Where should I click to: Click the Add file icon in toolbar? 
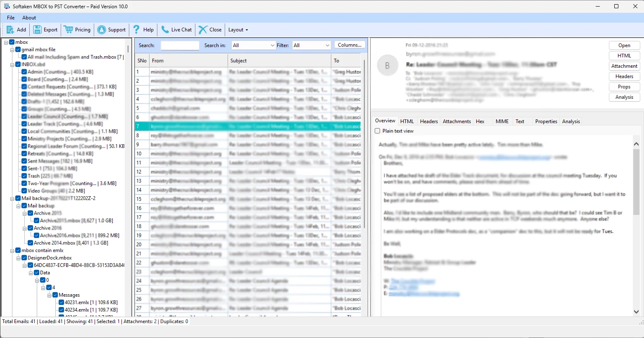(10, 30)
